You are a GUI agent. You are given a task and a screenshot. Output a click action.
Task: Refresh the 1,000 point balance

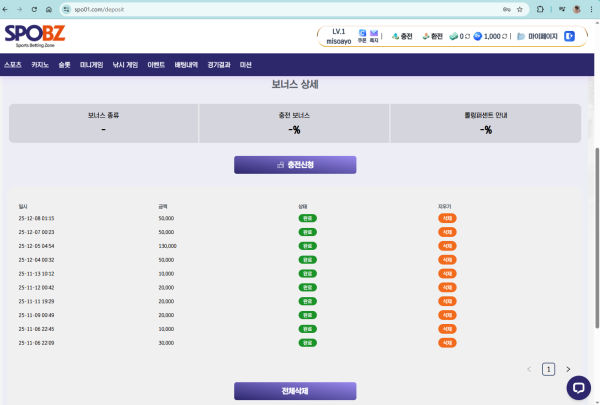click(505, 36)
